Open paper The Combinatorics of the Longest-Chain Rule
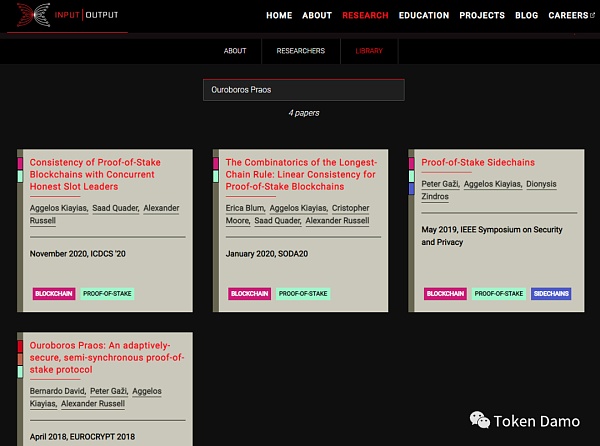Image resolution: width=600 pixels, height=446 pixels. point(301,174)
